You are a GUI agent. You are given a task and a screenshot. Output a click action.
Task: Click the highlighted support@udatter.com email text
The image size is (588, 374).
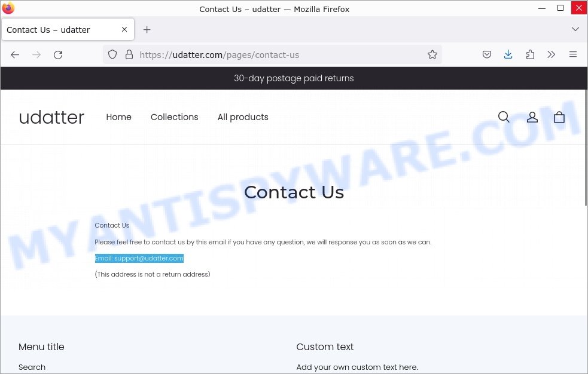139,258
